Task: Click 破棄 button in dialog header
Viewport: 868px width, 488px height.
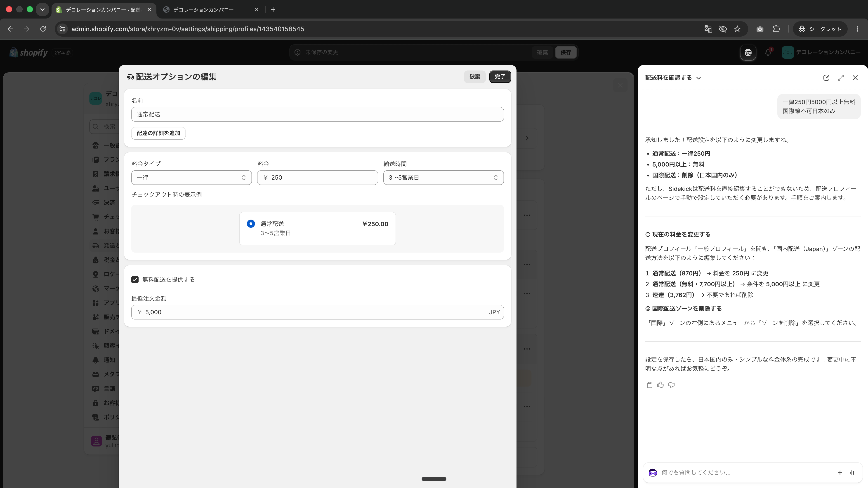Action: [x=475, y=77]
